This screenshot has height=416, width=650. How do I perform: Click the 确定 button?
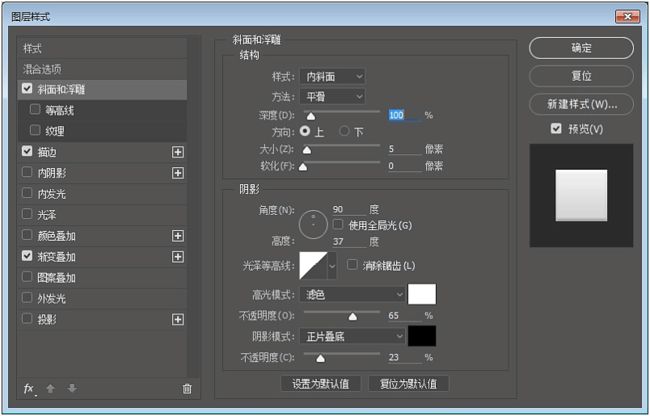(581, 48)
